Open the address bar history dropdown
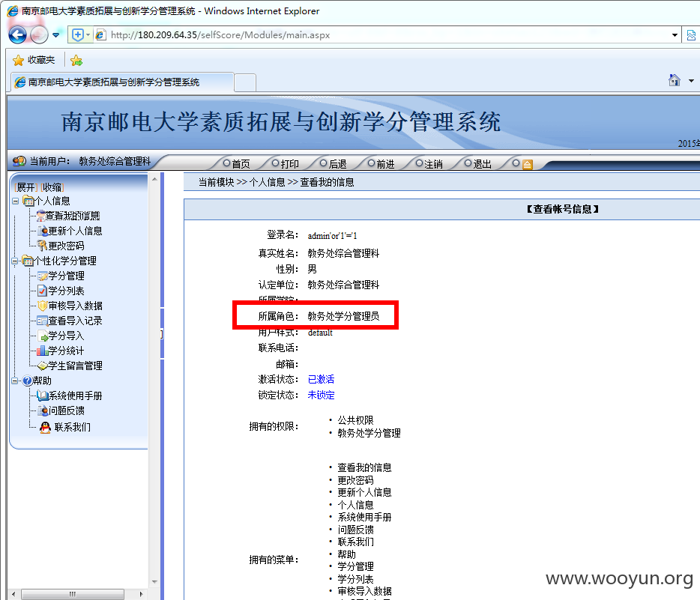The image size is (700, 600). (675, 34)
